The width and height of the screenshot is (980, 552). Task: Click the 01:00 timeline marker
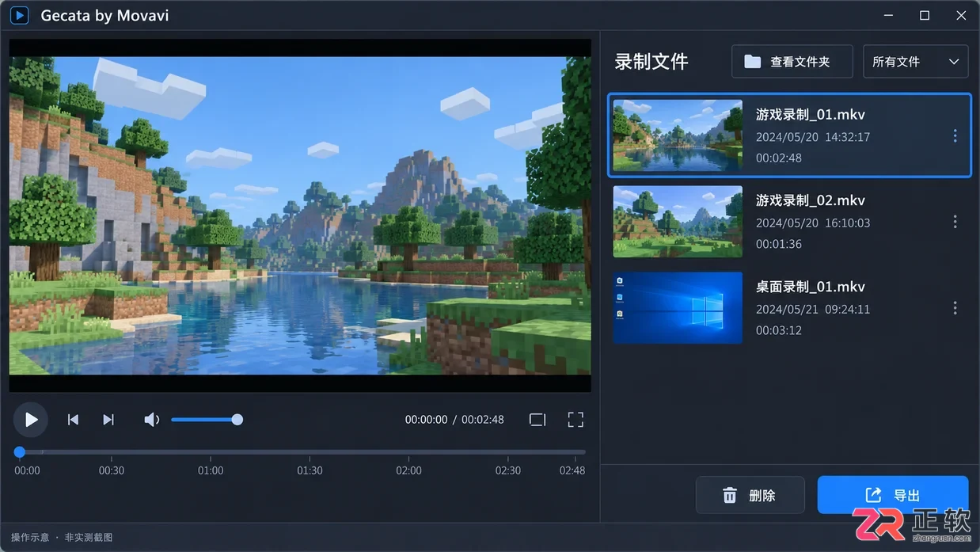[211, 470]
